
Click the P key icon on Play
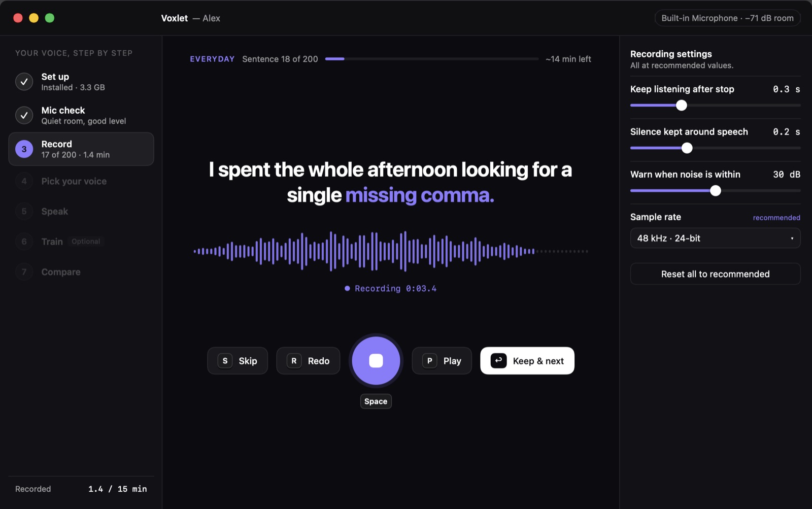[x=429, y=361]
